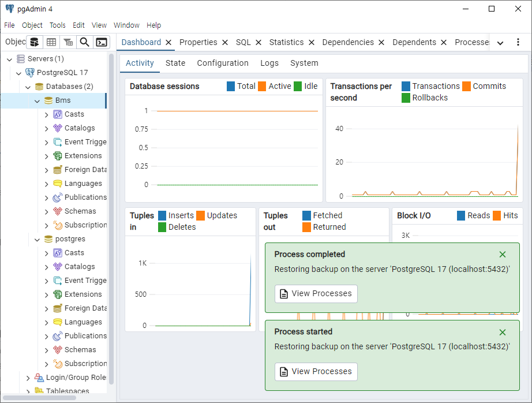
Task: Click View Processes in Process started
Action: (x=316, y=372)
